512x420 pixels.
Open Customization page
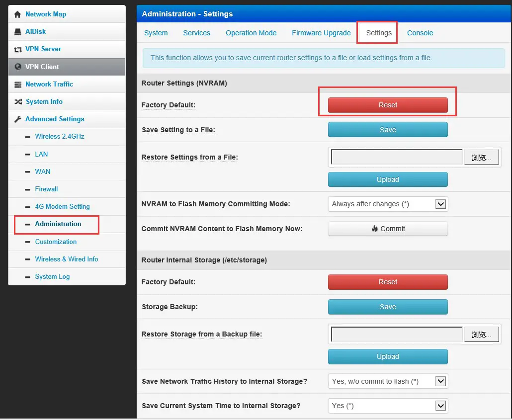pos(56,242)
